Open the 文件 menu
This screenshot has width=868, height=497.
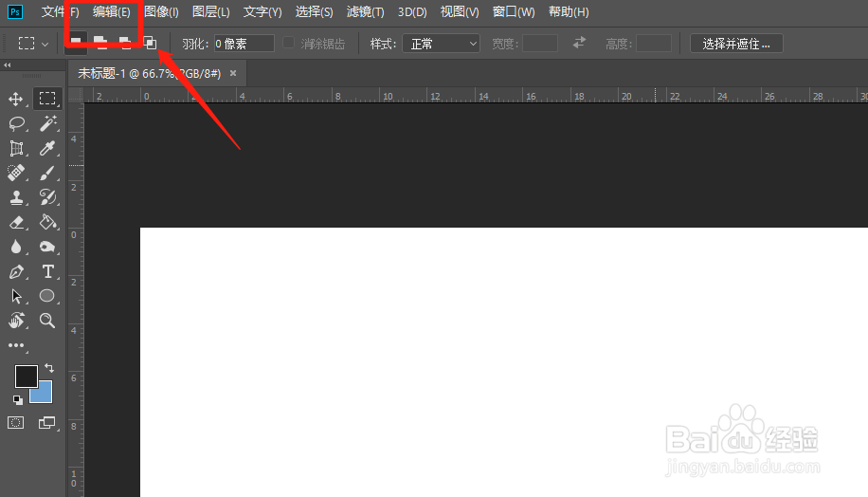61,11
